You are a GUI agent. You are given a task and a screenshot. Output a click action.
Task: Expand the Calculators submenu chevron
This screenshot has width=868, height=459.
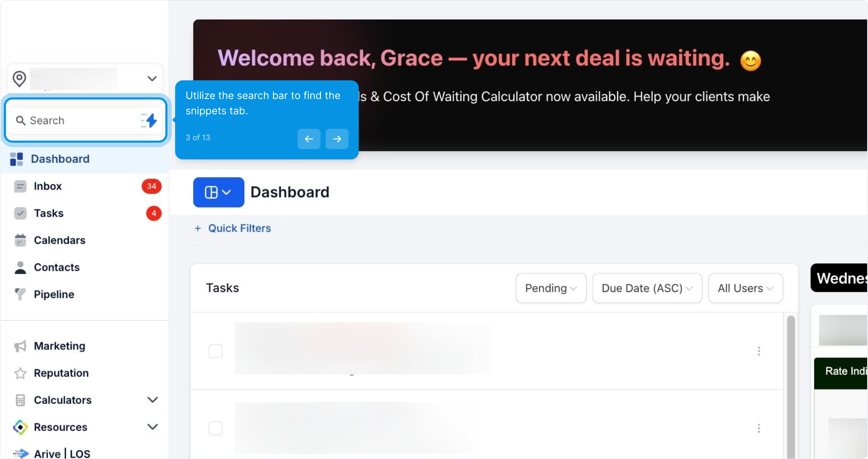coord(152,400)
